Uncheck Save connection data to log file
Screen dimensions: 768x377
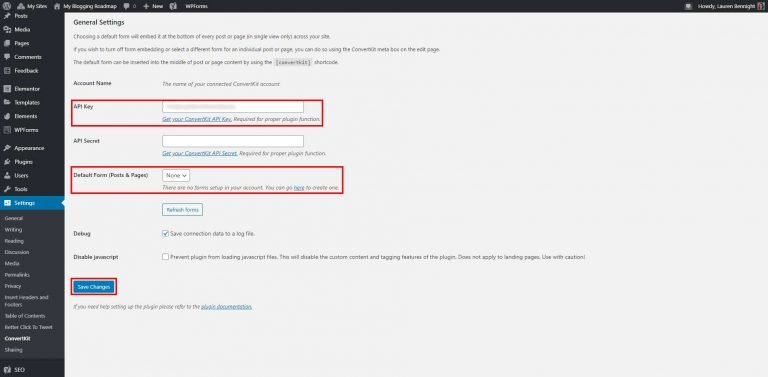tap(166, 234)
